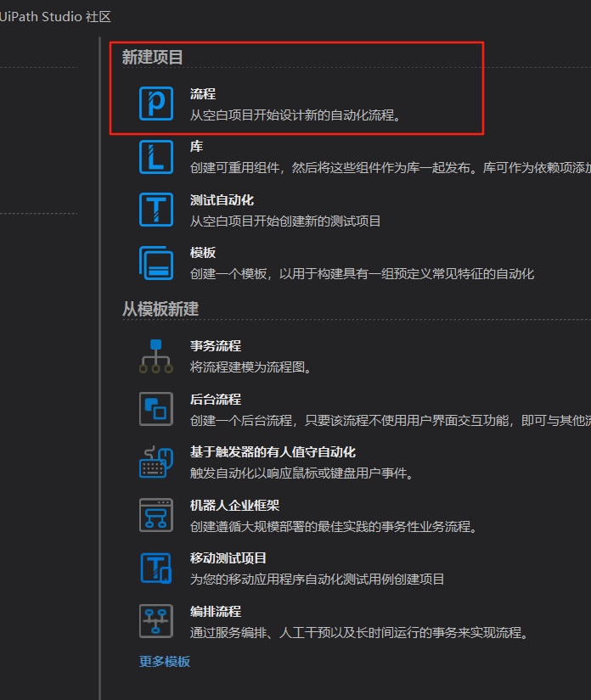Select 基于触发器的有人值守自动化 template title
Screen dimensions: 591x700
[x=273, y=451]
